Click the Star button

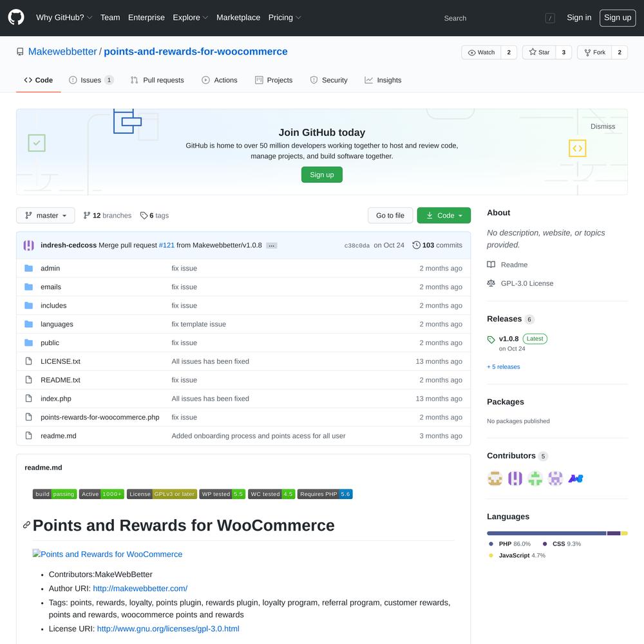(539, 52)
